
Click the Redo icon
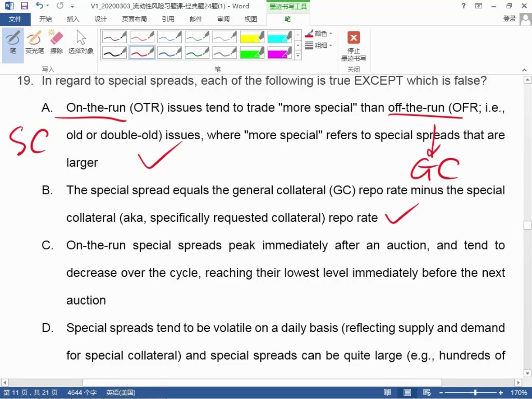click(x=60, y=6)
